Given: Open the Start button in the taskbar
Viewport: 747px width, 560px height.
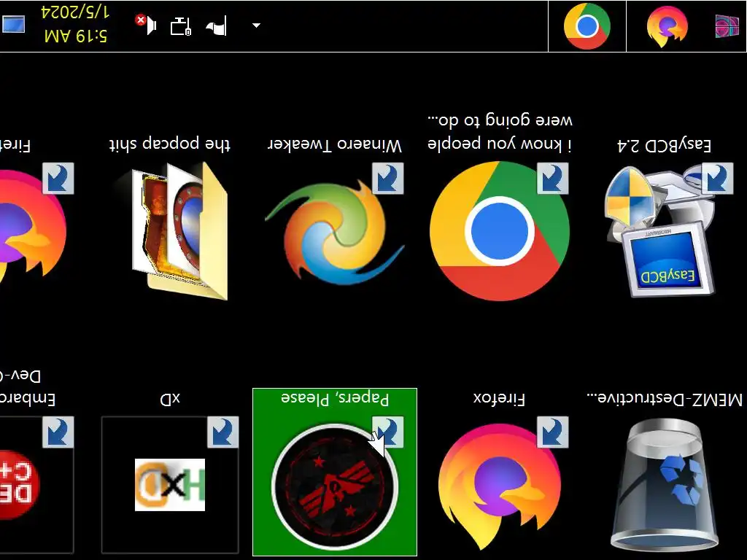Looking at the screenshot, I should (x=727, y=26).
